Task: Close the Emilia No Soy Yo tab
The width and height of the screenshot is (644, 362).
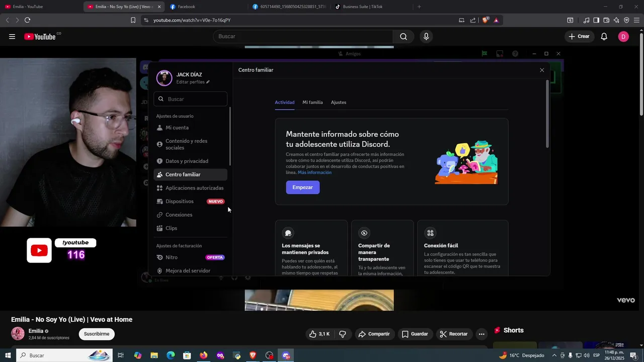Action: coord(159,7)
